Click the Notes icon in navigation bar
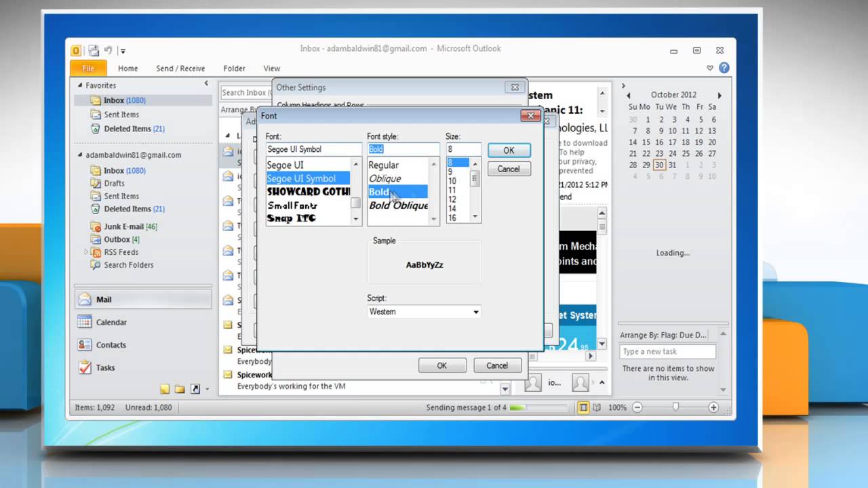Image resolution: width=868 pixels, height=488 pixels. (x=165, y=389)
